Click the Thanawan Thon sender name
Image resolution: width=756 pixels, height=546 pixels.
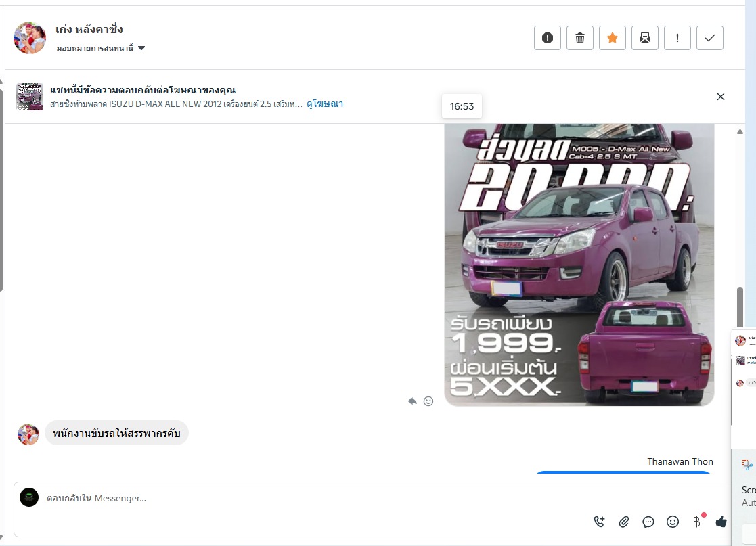[x=680, y=461]
